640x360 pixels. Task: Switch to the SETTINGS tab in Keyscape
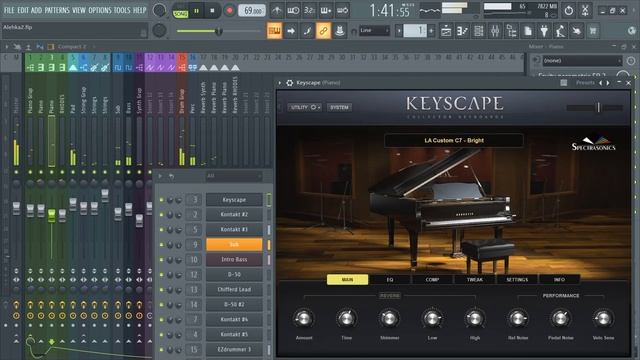coord(517,280)
